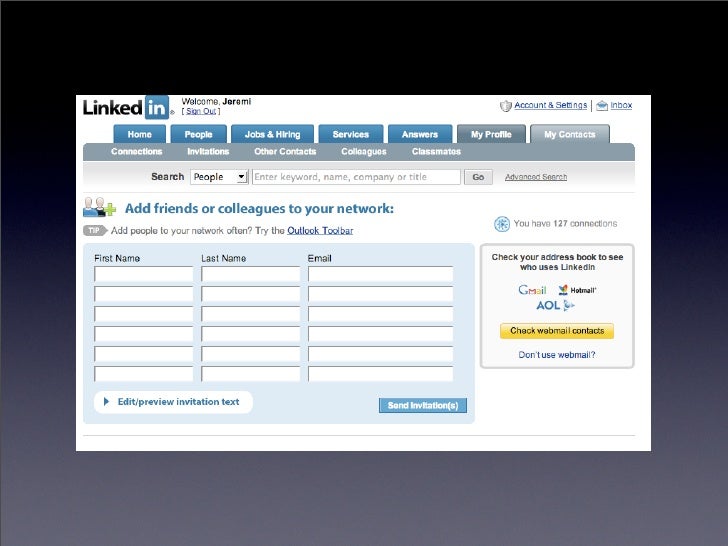The width and height of the screenshot is (728, 546).
Task: Open the People search type dropdown
Action: [x=219, y=177]
